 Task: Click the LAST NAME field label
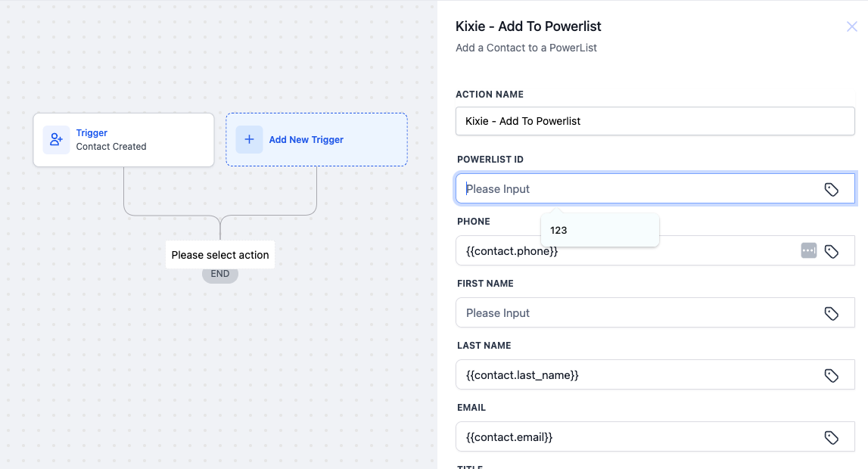click(x=484, y=346)
